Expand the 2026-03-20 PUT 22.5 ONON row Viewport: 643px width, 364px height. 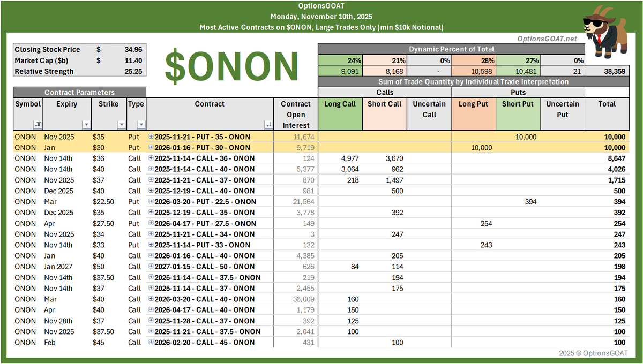tap(151, 202)
